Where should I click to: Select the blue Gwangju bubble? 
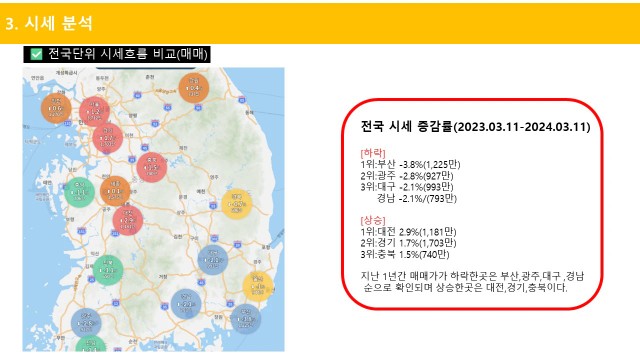[86, 323]
